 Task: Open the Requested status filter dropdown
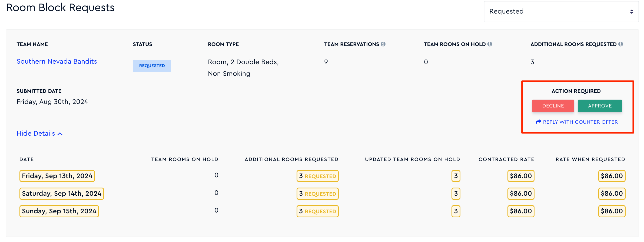point(561,11)
